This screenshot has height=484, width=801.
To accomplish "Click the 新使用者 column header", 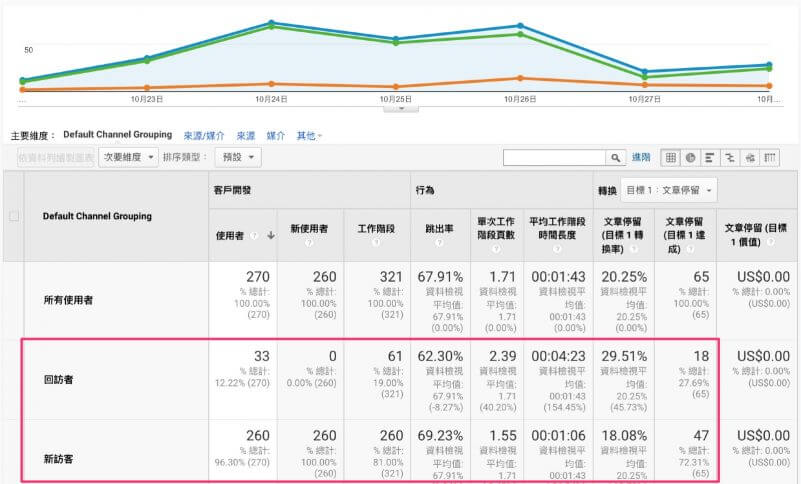I will (x=309, y=229).
